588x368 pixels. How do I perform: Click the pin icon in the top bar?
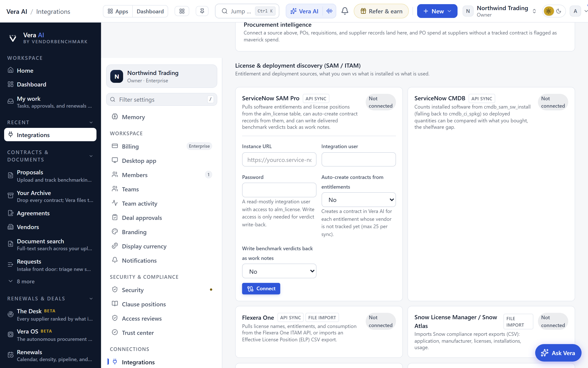[x=202, y=11]
